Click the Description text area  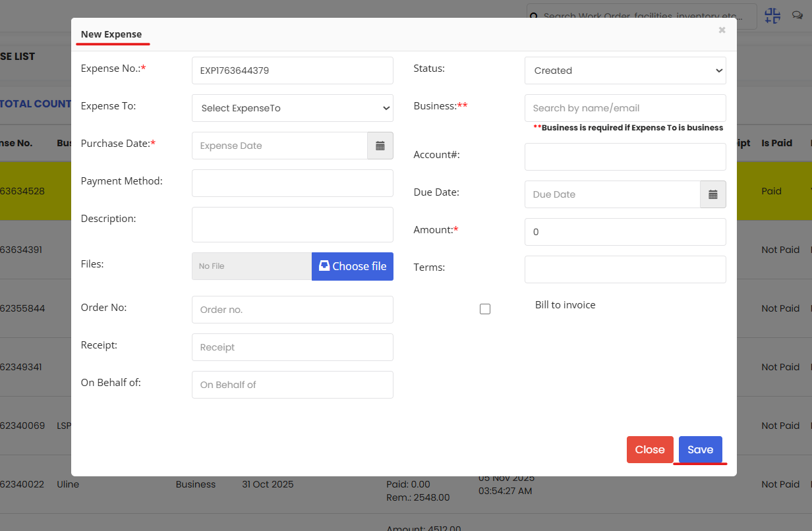click(x=293, y=225)
